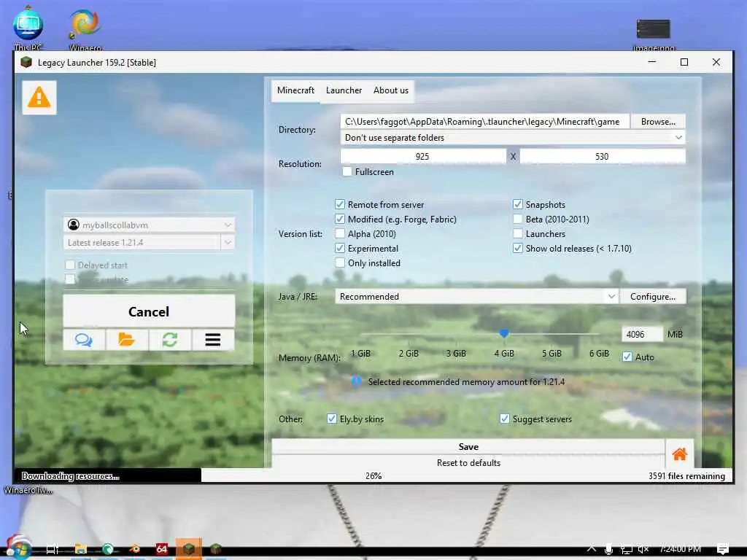Click the muted volume tray icon
Screen dimensions: 747x560
pyautogui.click(x=643, y=549)
